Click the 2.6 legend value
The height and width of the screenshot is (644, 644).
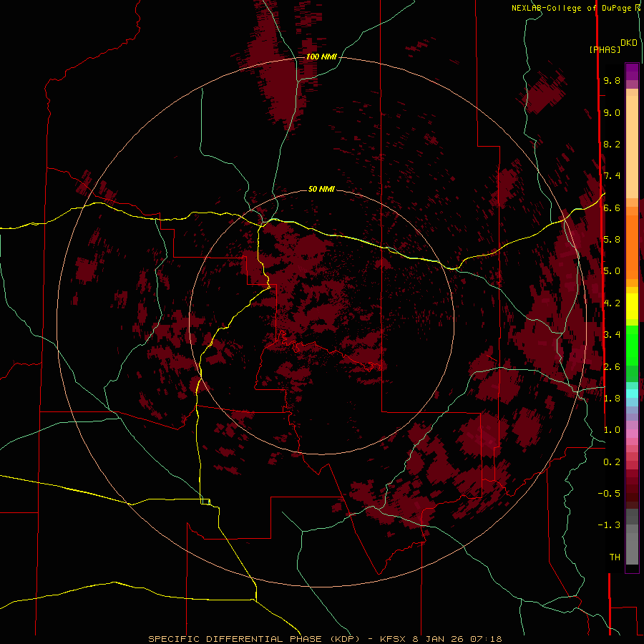[x=612, y=367]
